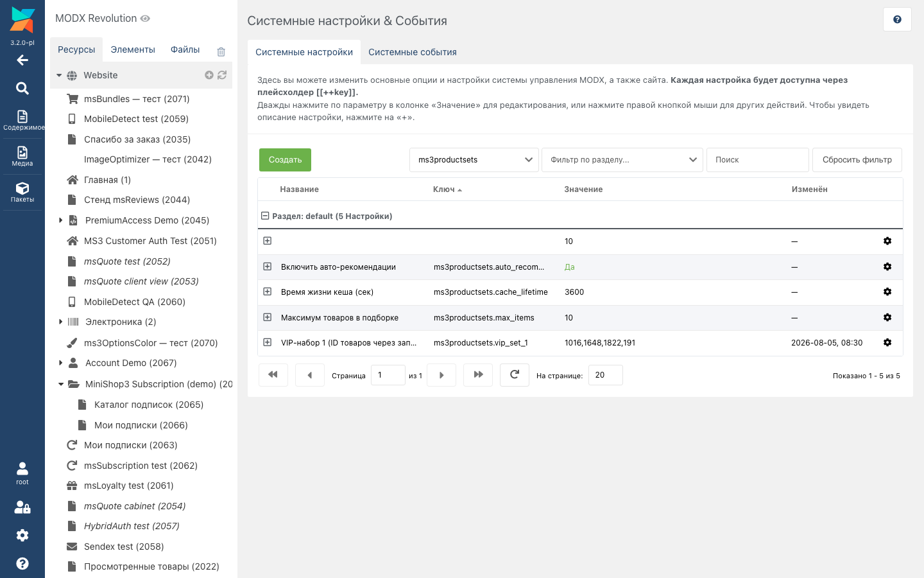Open the trash bin icon in tree
This screenshot has width=924, height=578.
(x=221, y=51)
